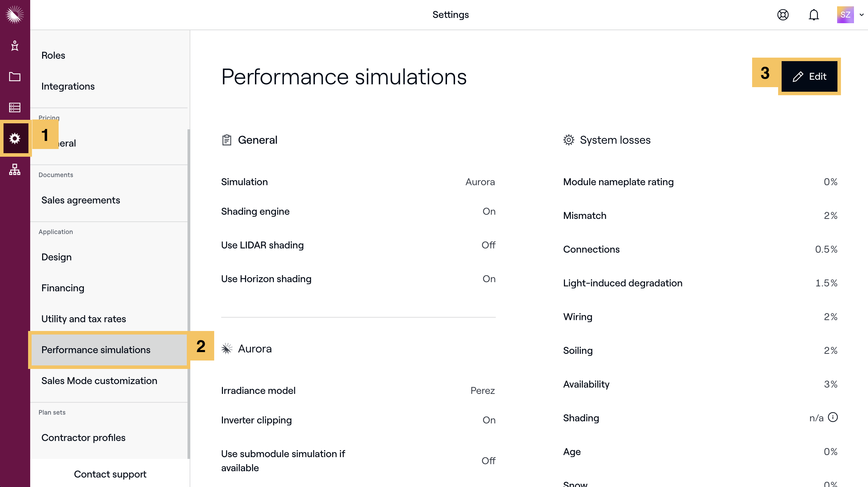Open the SZ user avatar
This screenshot has width=868, height=487.
pyautogui.click(x=845, y=15)
